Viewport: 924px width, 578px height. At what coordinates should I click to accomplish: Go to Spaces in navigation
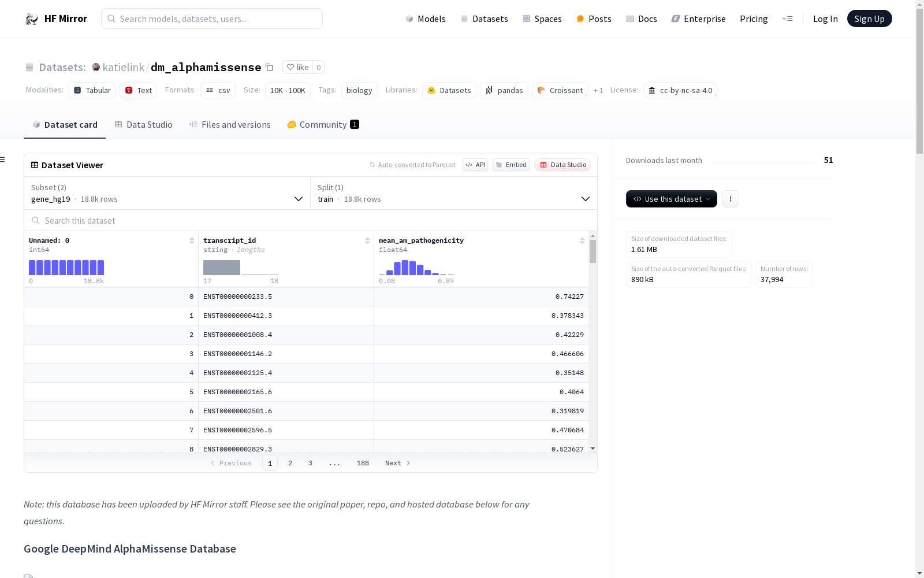[542, 18]
